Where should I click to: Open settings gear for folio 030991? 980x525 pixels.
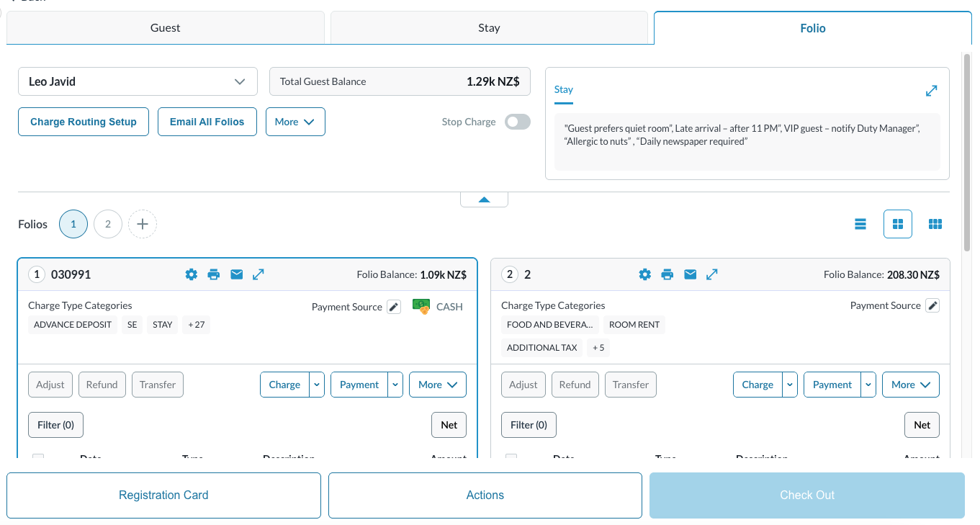pyautogui.click(x=191, y=274)
